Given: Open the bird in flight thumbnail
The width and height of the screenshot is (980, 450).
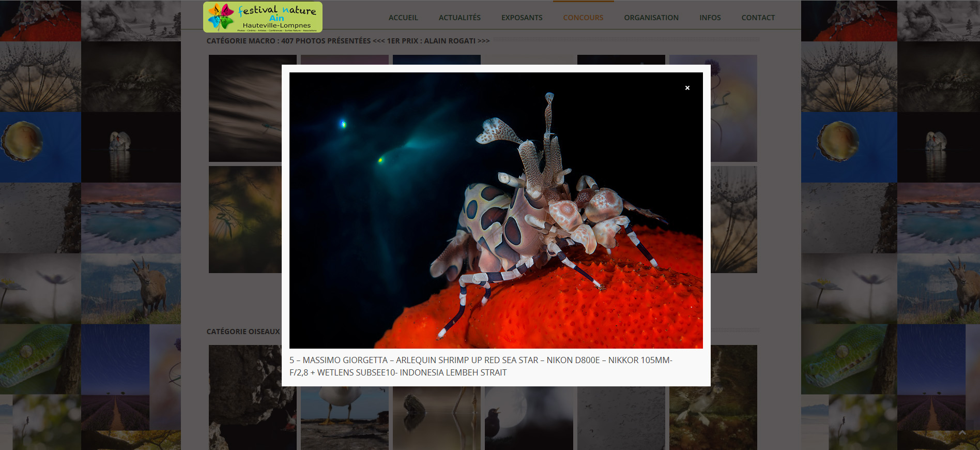Looking at the screenshot, I should tap(713, 397).
